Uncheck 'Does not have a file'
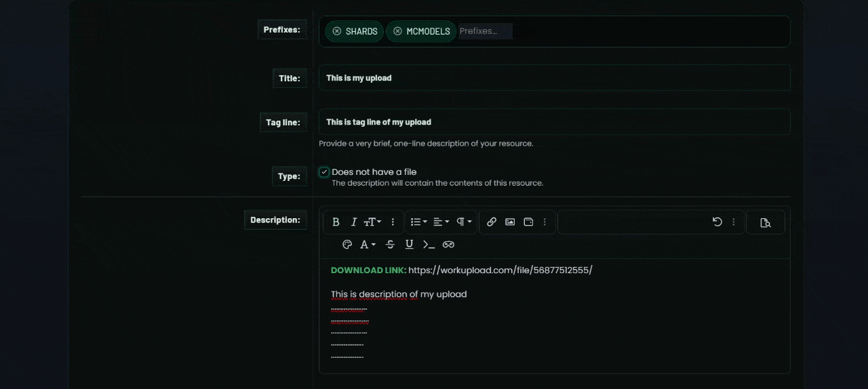The image size is (868, 389). [324, 172]
